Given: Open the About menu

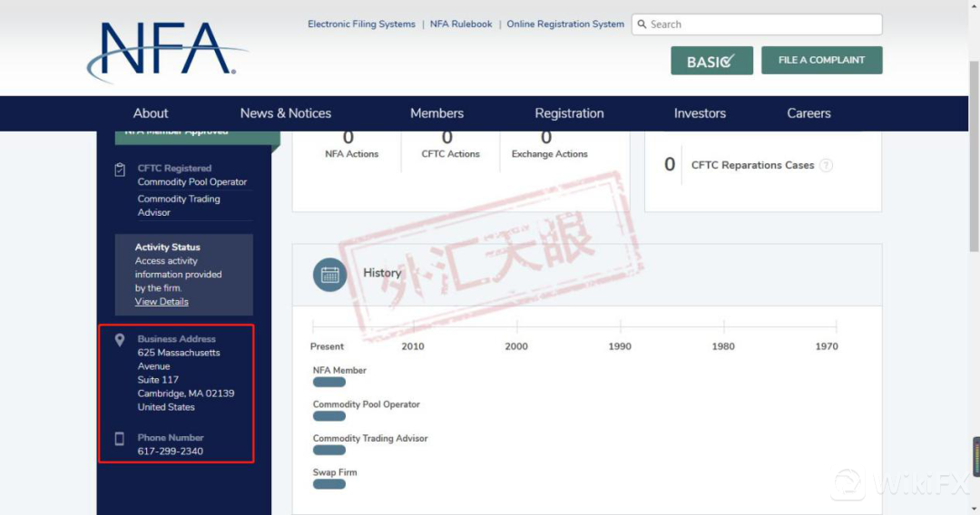Looking at the screenshot, I should click(x=151, y=113).
